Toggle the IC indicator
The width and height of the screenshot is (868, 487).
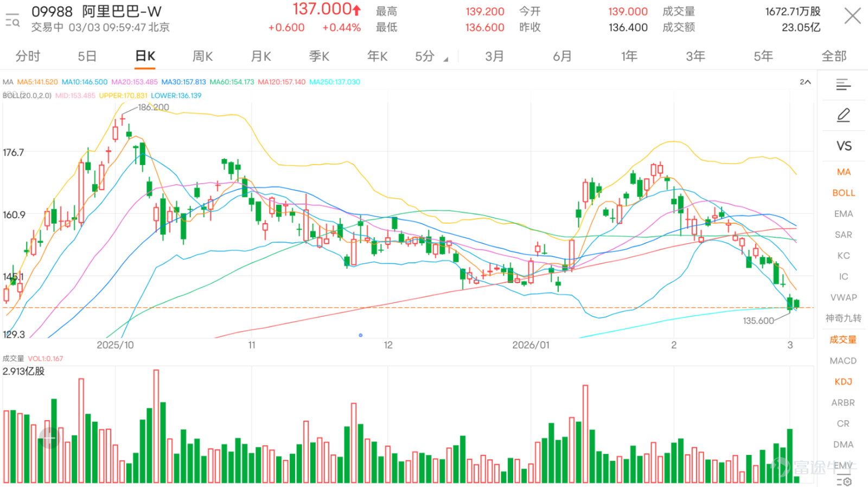(x=844, y=276)
